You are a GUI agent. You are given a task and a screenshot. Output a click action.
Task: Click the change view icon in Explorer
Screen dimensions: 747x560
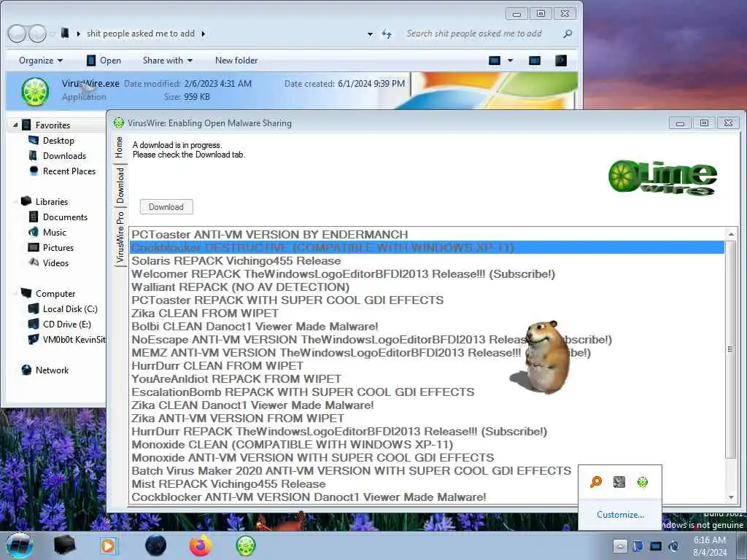pyautogui.click(x=495, y=61)
